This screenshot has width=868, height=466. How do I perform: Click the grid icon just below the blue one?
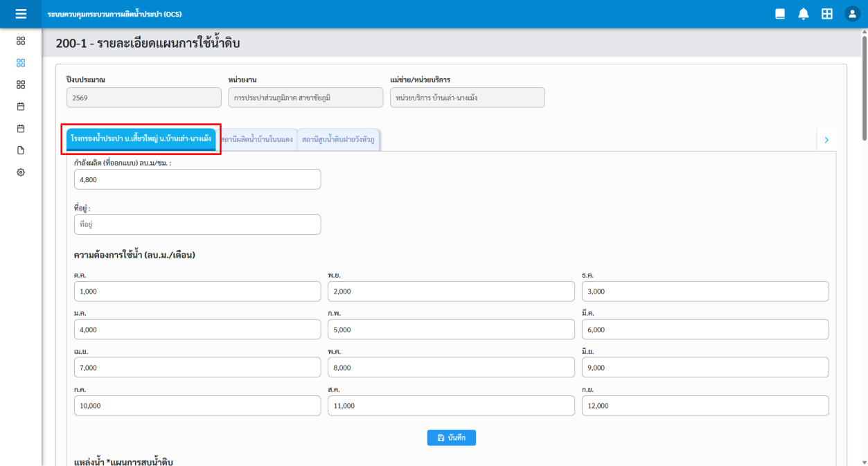tap(21, 84)
